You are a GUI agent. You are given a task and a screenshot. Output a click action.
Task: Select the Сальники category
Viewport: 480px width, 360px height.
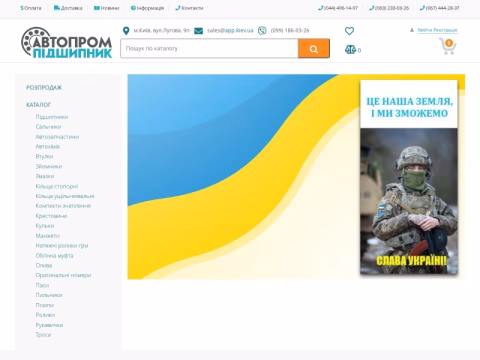(x=48, y=127)
